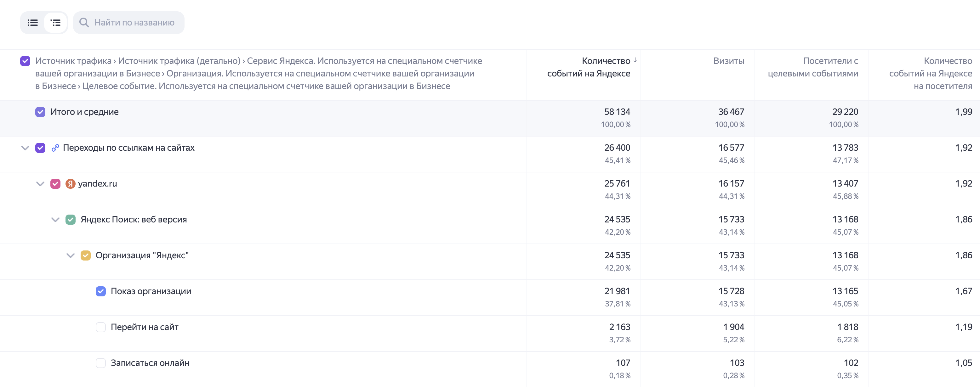The image size is (980, 387).
Task: Uncheck the Итого и средние checkbox
Action: (40, 112)
